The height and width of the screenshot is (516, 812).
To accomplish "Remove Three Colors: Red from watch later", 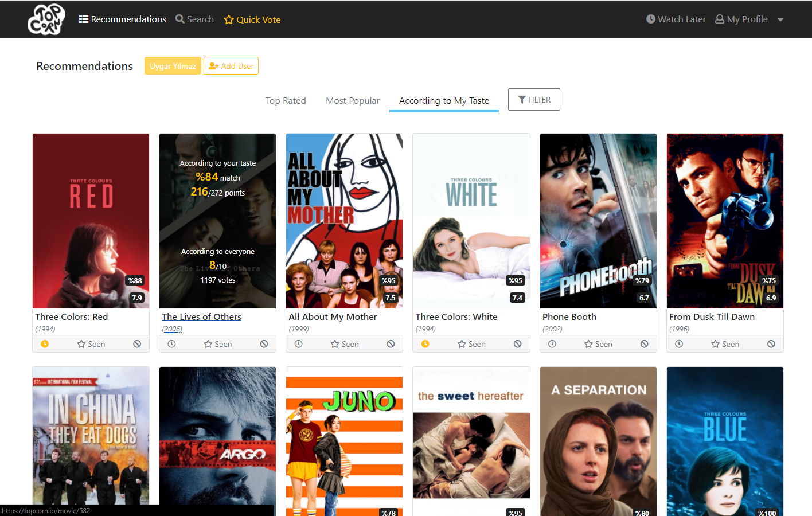I will coord(45,343).
